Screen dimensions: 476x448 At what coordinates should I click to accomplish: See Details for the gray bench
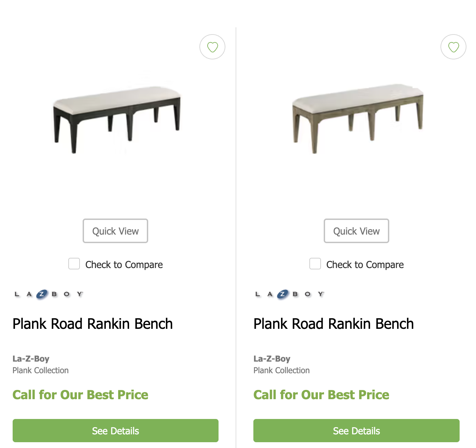(356, 431)
